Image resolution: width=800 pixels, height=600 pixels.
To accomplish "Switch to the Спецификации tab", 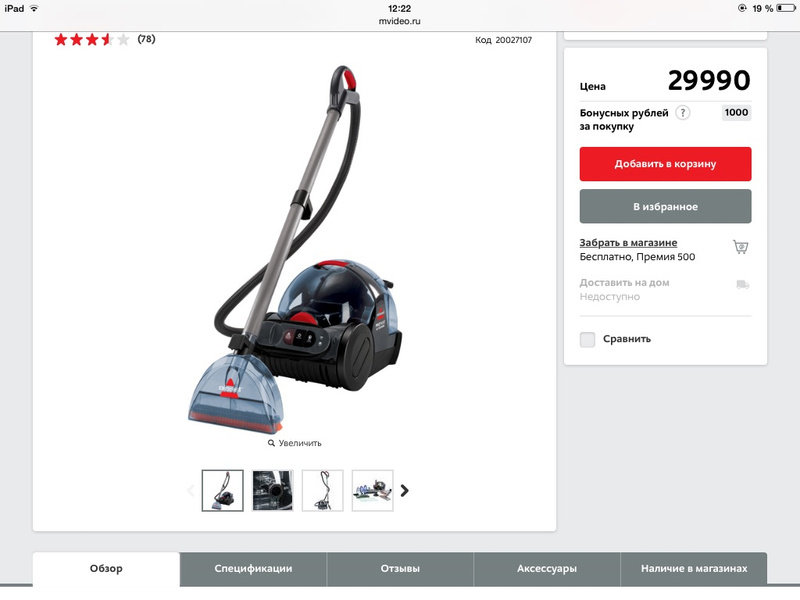I will click(253, 569).
